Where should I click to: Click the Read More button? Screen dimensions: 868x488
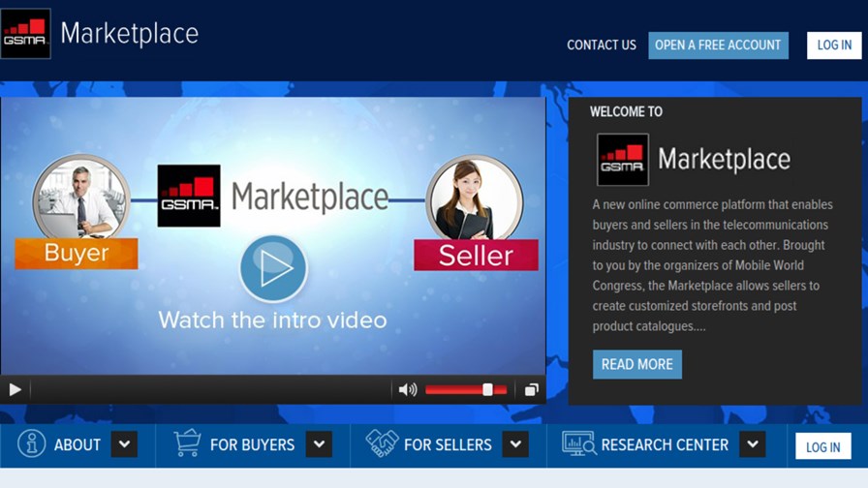pos(637,364)
